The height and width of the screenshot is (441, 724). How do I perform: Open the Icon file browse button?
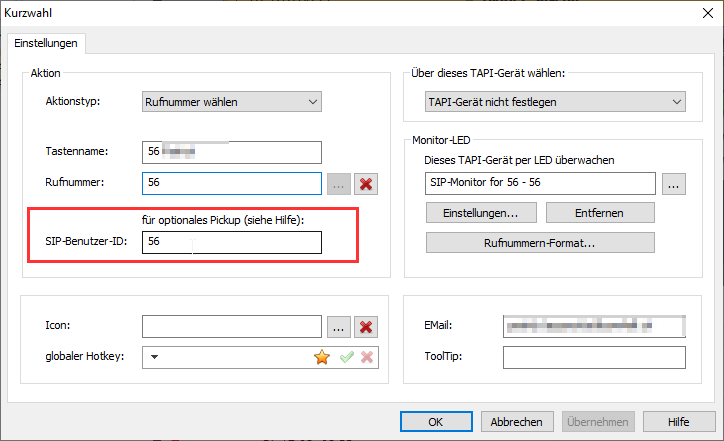click(339, 327)
